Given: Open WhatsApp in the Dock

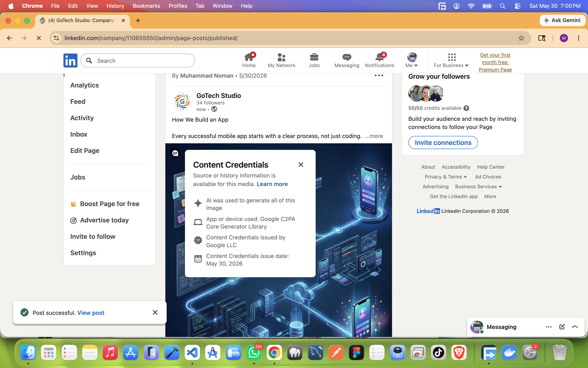Looking at the screenshot, I should [254, 352].
